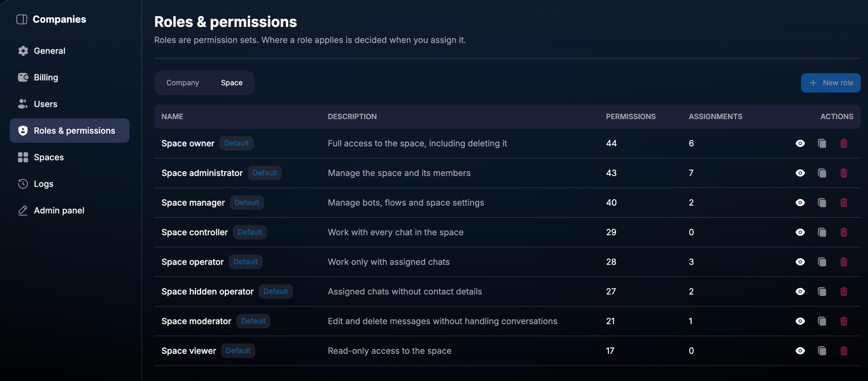Viewport: 868px width, 381px height.
Task: Duplicate the Space hidden operator role
Action: (x=822, y=292)
